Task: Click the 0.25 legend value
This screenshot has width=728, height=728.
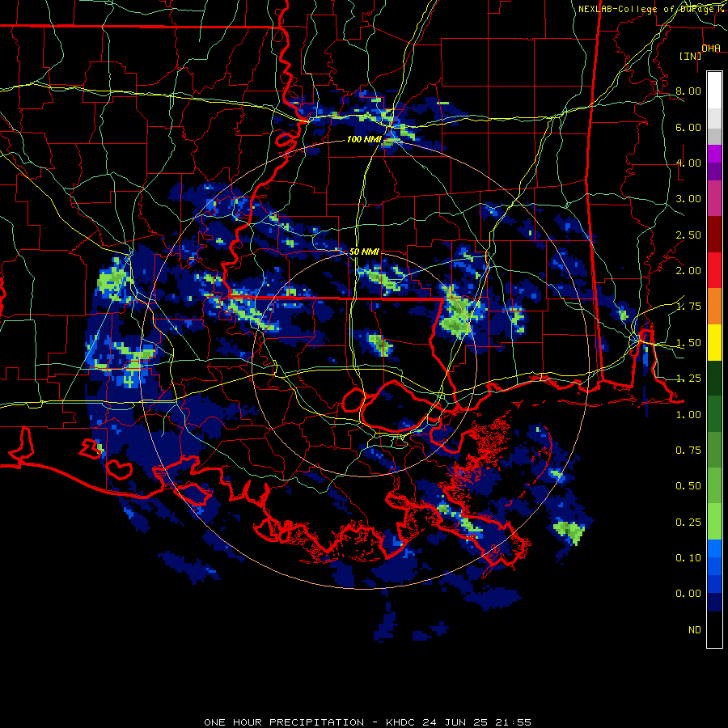Action: coord(688,523)
